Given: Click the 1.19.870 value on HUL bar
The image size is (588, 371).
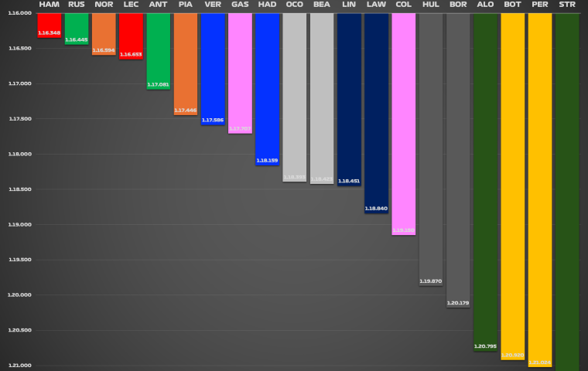Looking at the screenshot, I should click(x=431, y=281).
